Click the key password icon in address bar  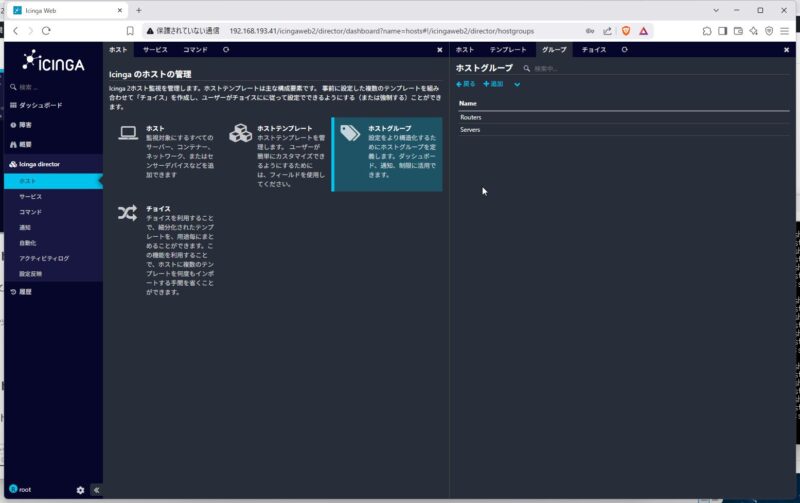tap(590, 31)
